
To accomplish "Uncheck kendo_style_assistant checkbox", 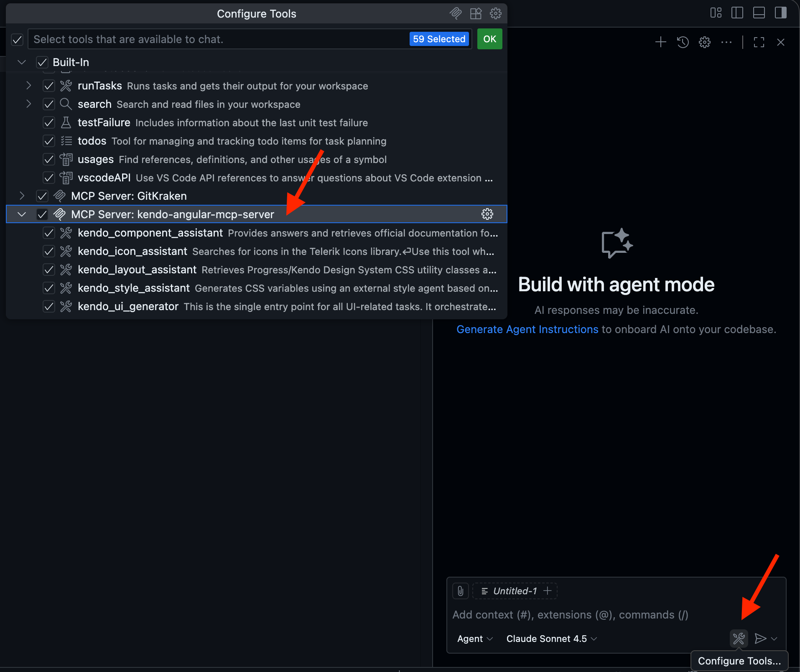I will 49,288.
